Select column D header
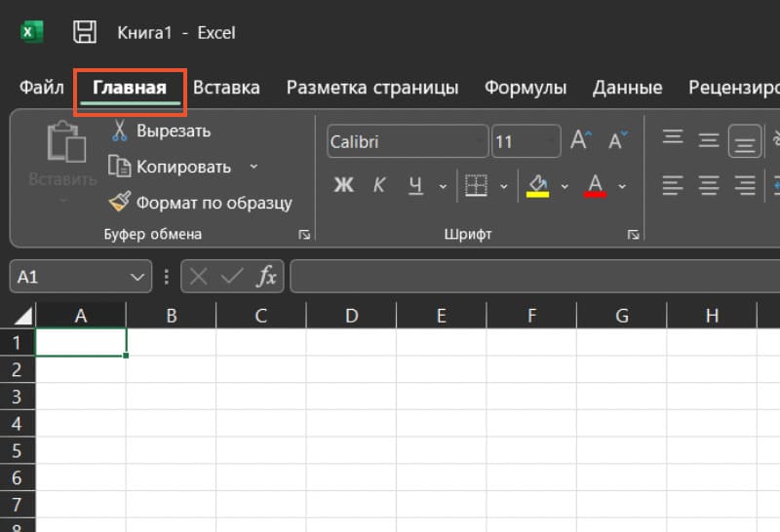780x532 pixels. (x=351, y=315)
